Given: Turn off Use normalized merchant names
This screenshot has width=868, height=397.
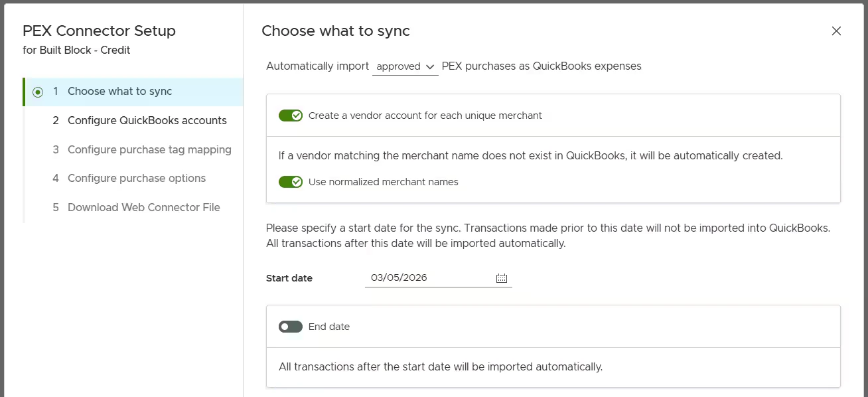Looking at the screenshot, I should point(291,182).
